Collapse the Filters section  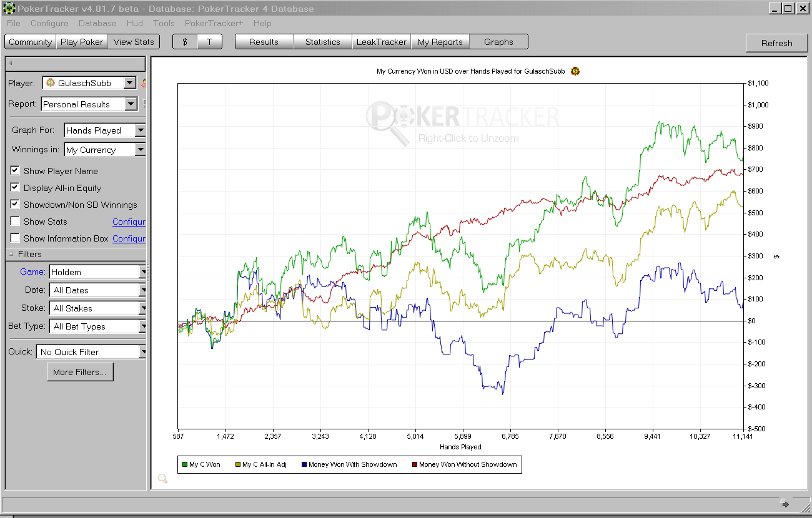pyautogui.click(x=11, y=254)
